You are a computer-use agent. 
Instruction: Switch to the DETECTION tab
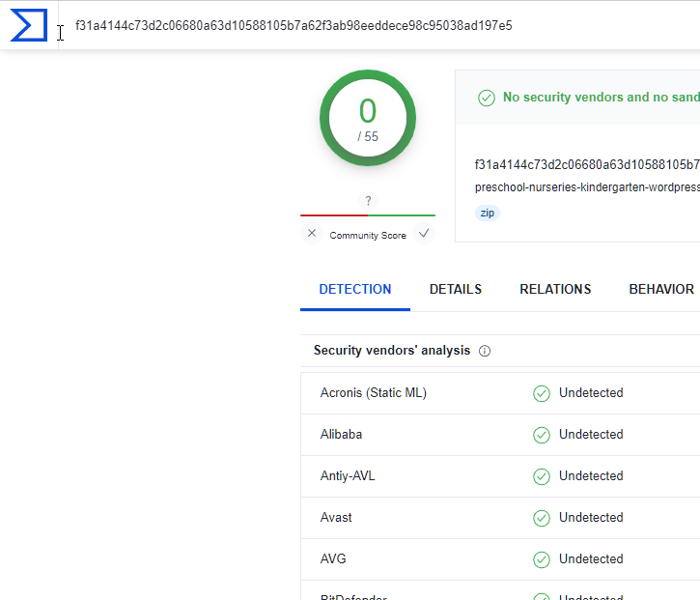(355, 289)
